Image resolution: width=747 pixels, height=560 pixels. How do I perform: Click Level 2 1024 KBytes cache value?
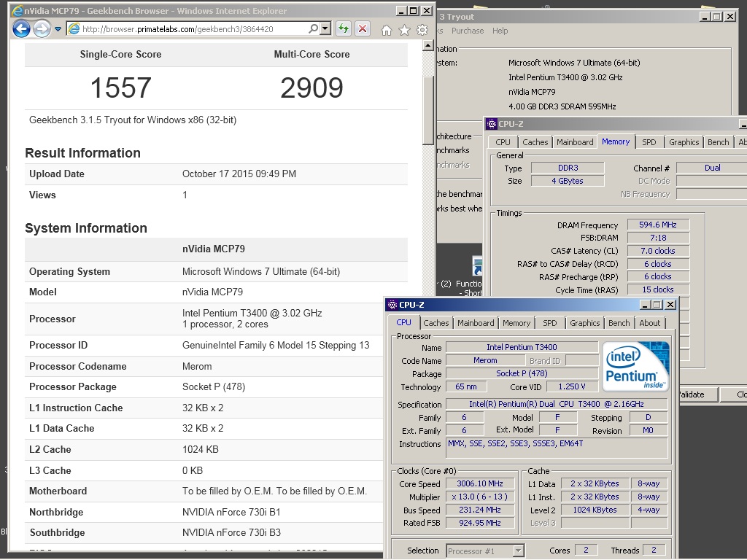[595, 510]
